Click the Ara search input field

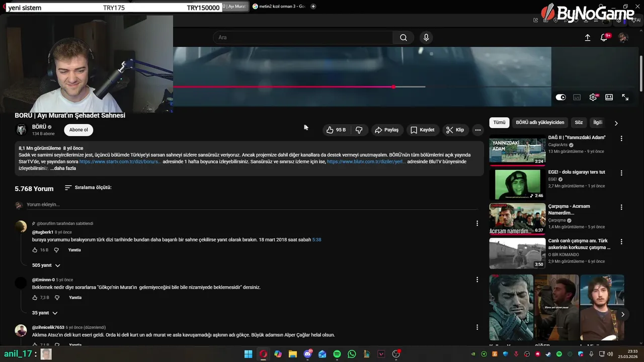tap(303, 38)
